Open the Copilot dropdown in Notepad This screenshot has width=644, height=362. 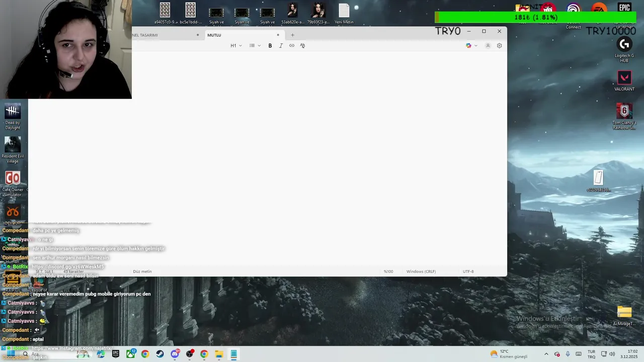click(471, 46)
